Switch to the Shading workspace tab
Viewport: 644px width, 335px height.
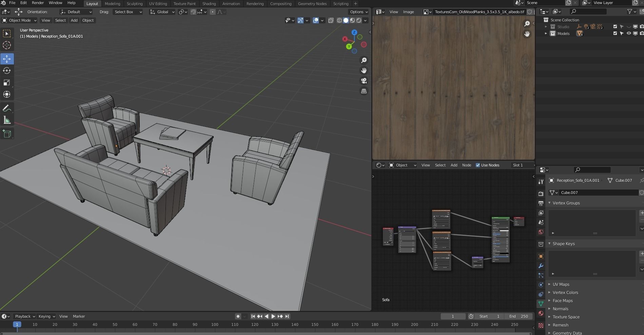coord(209,4)
